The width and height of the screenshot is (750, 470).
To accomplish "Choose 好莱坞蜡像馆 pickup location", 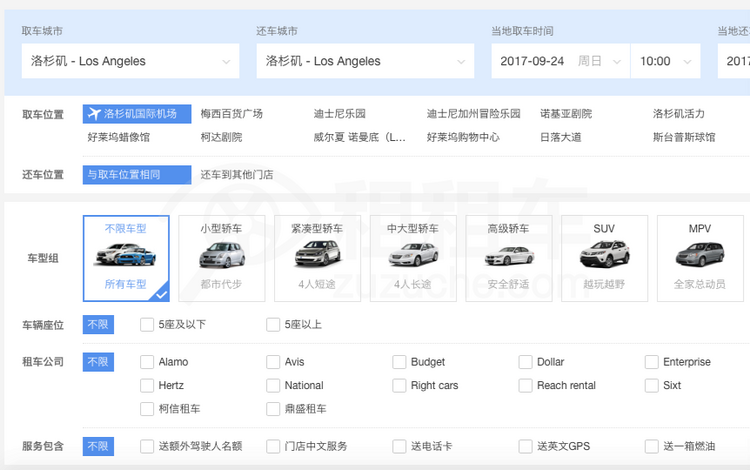I will click(119, 137).
